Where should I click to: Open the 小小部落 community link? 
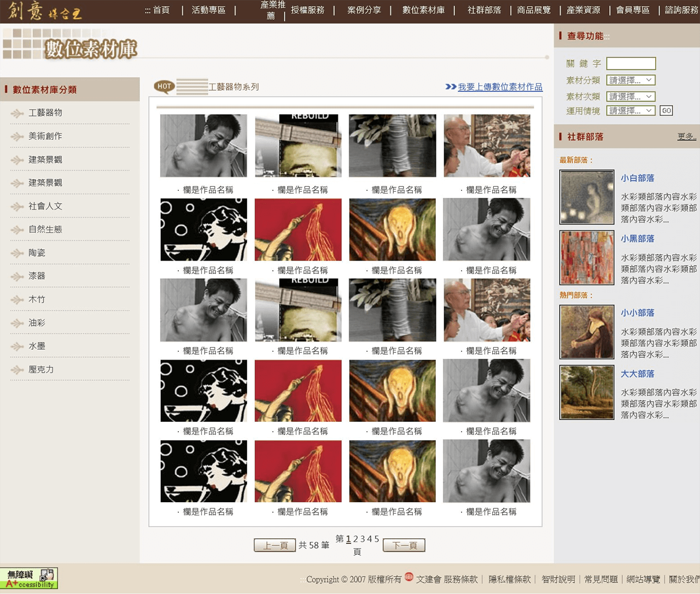tap(638, 313)
